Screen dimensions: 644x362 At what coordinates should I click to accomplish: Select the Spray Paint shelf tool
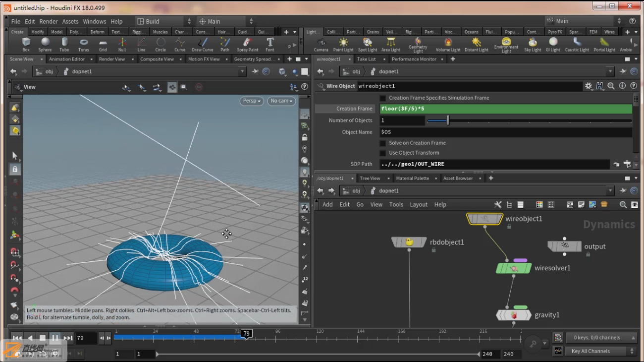[248, 45]
